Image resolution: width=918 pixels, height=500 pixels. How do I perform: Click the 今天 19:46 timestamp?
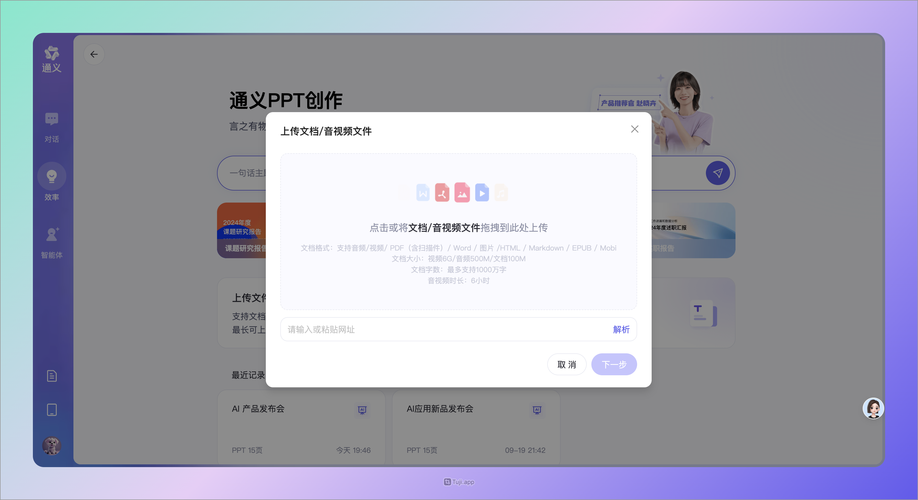353,450
